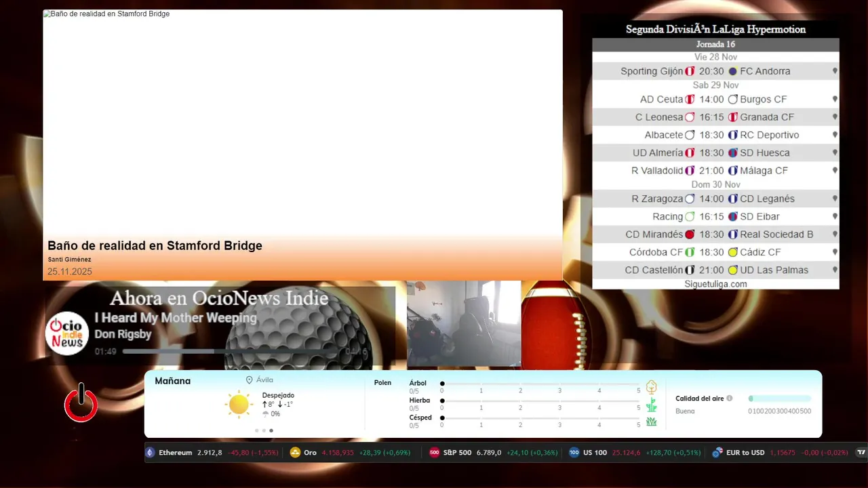Click the Dom 30 Nov date row
The width and height of the screenshot is (868, 488).
click(x=715, y=184)
